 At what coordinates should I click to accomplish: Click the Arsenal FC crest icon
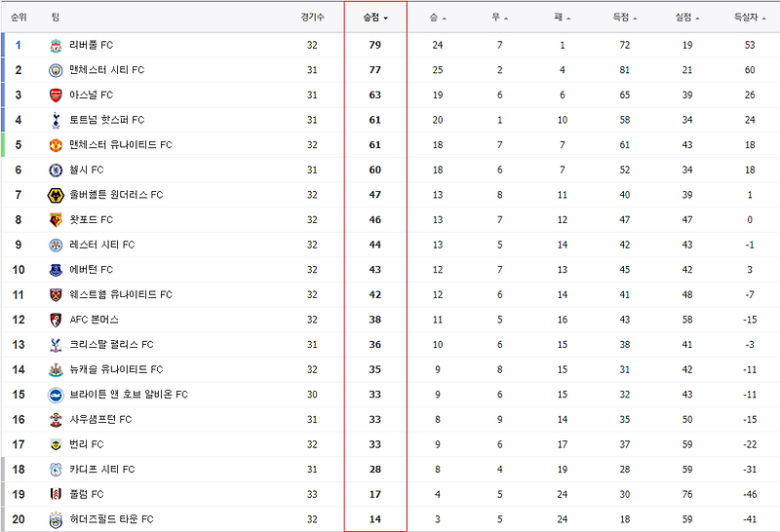click(x=56, y=95)
